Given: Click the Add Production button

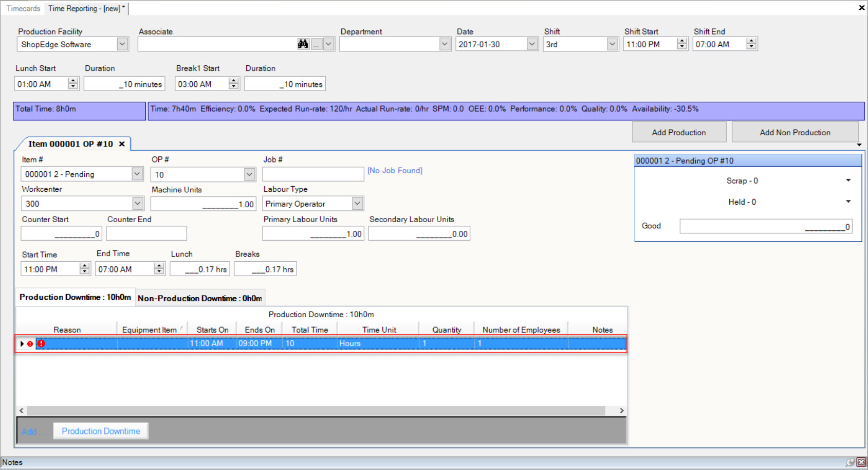Looking at the screenshot, I should click(x=679, y=132).
